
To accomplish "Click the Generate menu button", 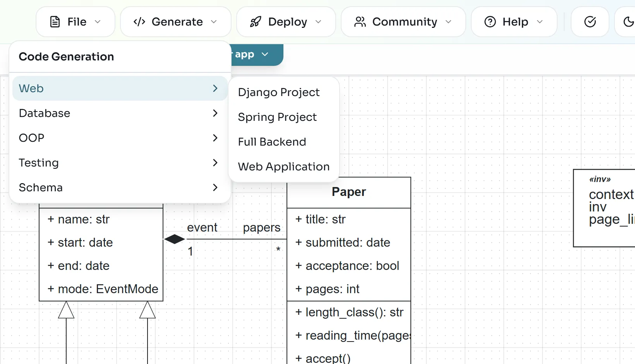I will pyautogui.click(x=175, y=22).
